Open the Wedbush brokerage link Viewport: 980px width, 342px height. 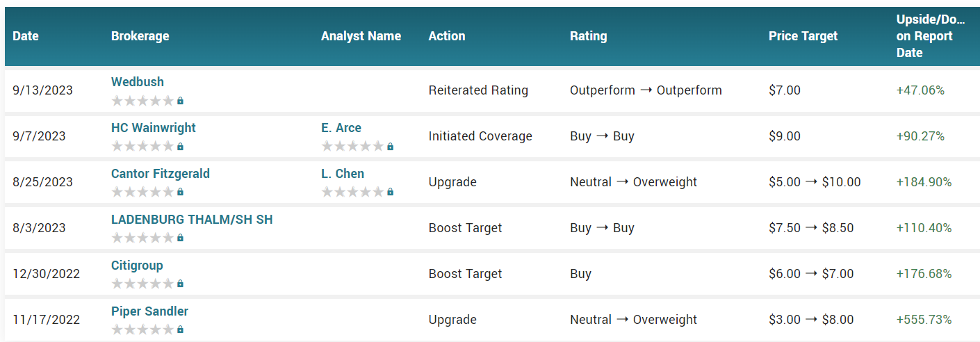(x=138, y=82)
